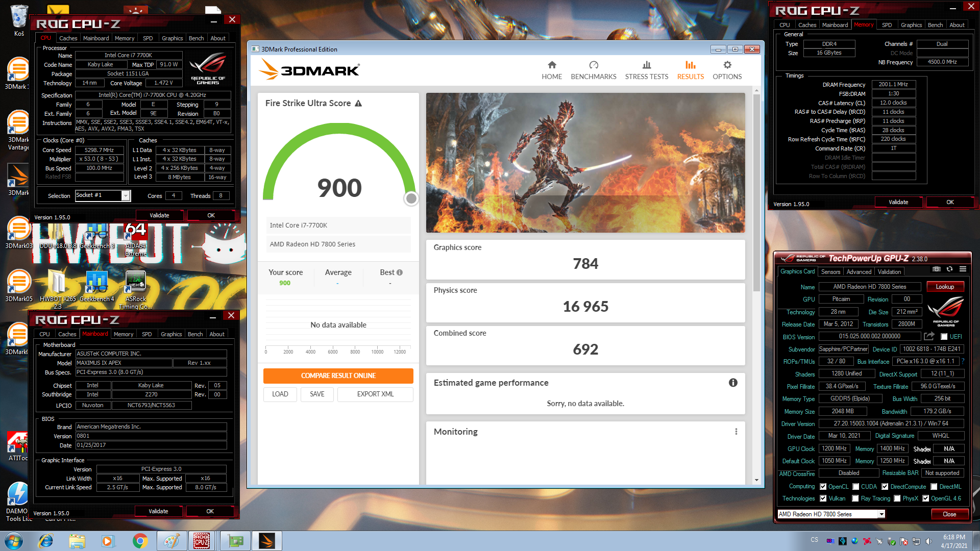This screenshot has width=980, height=551.
Task: Toggle UEFI checkbox in GPU-Z
Action: click(x=944, y=337)
